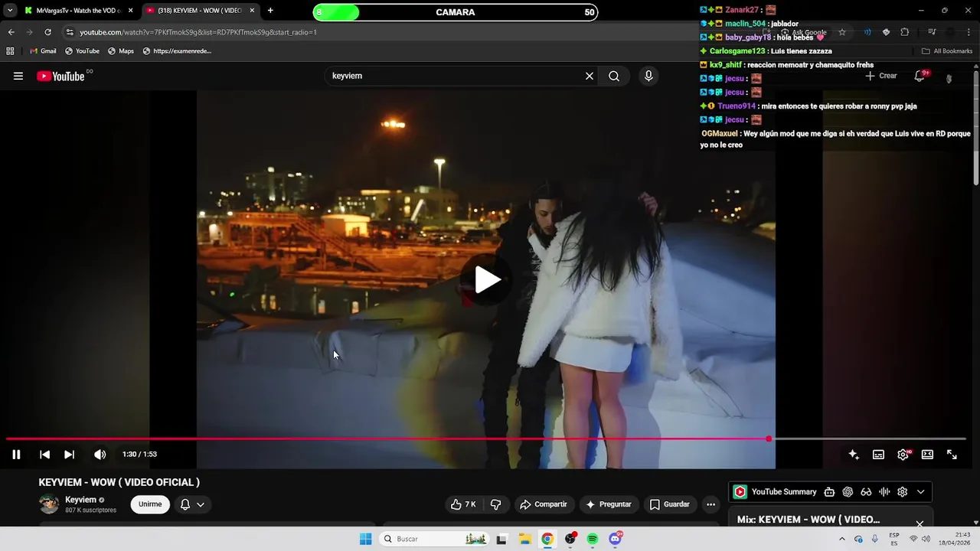Open the YouTube bookmark
Image resolution: width=980 pixels, height=551 pixels.
coord(82,51)
